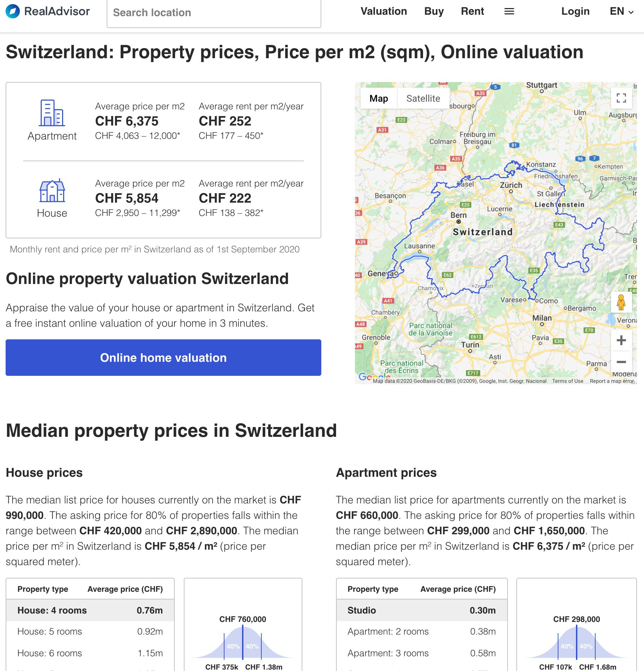Click the Search location input field

tap(214, 13)
